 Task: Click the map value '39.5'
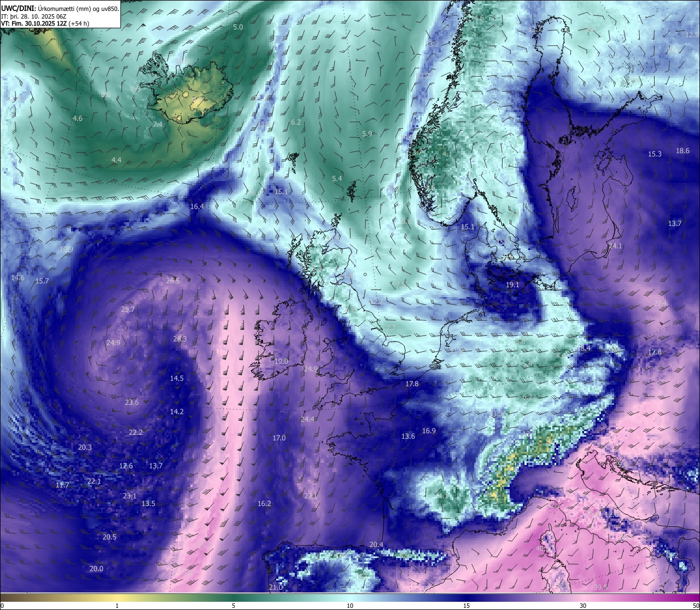[x=600, y=587]
